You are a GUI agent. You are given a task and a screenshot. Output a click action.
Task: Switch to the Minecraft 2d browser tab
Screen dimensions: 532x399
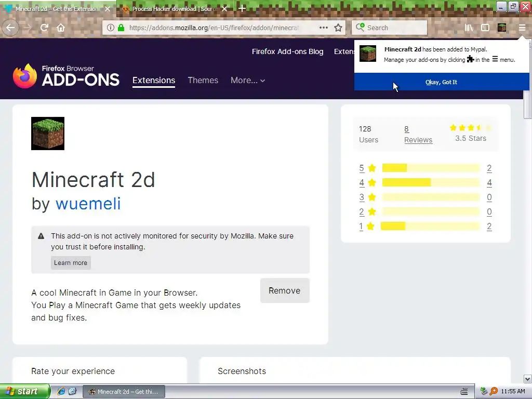[57, 9]
